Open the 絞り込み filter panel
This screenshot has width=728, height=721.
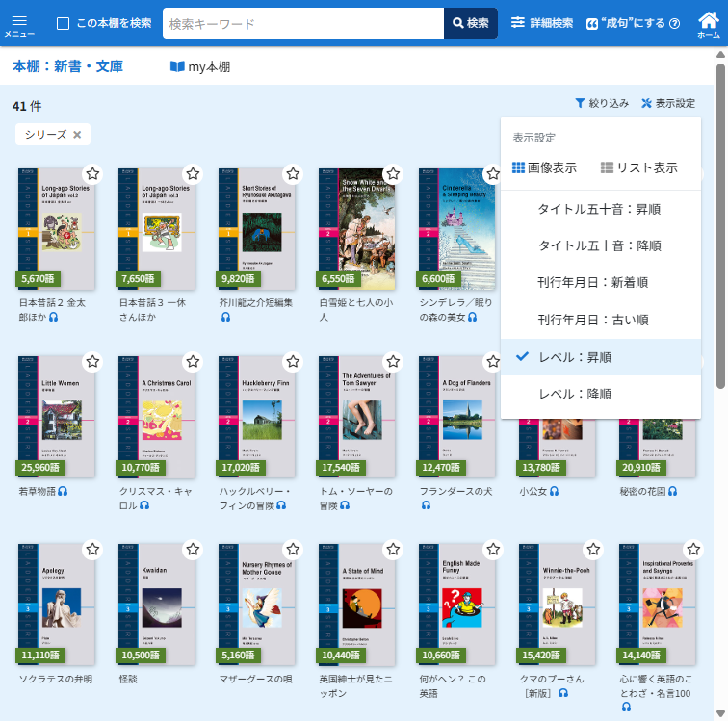click(602, 103)
